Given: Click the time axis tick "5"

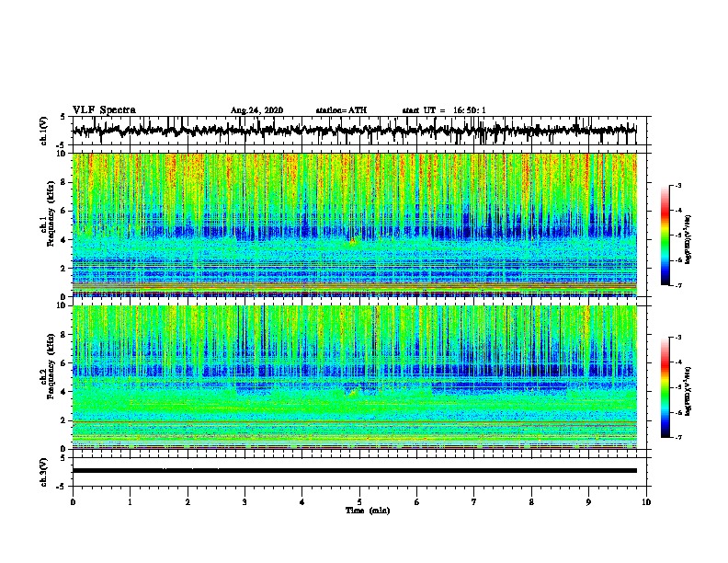Looking at the screenshot, I should point(359,502).
